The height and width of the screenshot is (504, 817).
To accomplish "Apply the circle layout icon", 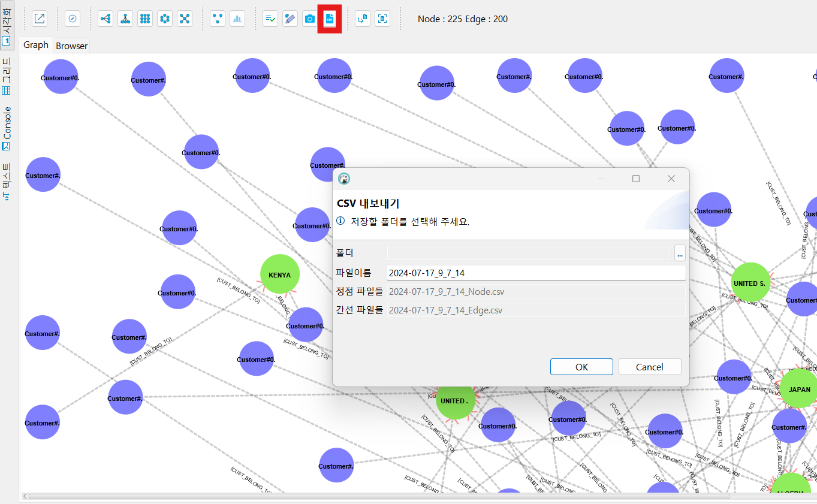I will click(165, 19).
